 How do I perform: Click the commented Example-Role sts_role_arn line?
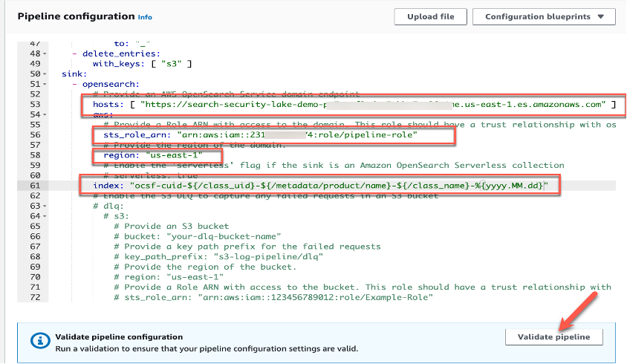click(x=273, y=297)
